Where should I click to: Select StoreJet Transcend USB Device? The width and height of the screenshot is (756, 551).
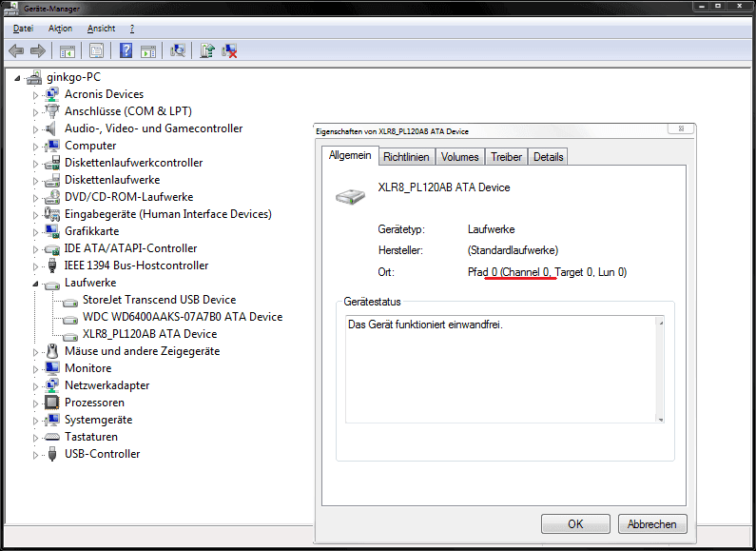(x=159, y=300)
